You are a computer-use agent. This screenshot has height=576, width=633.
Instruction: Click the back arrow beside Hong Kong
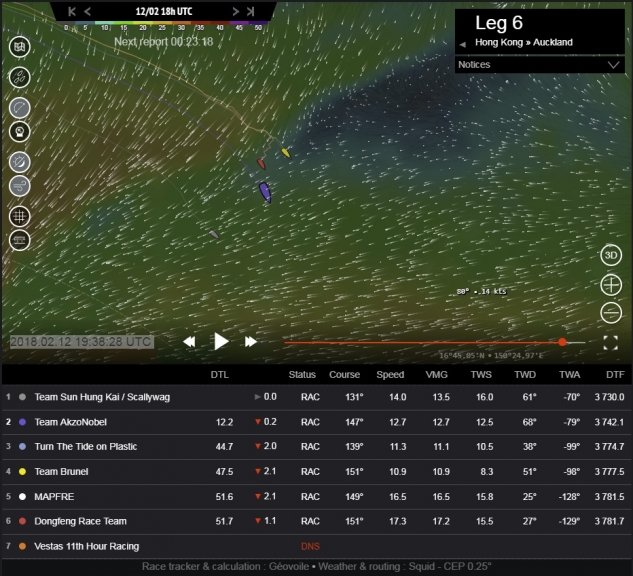(463, 44)
